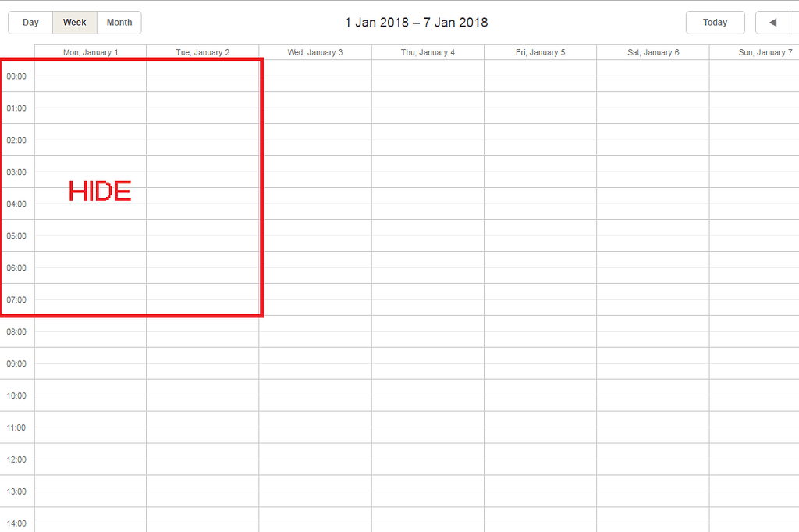This screenshot has width=799, height=532.
Task: Click the Sat, January 6 column header
Action: point(653,52)
